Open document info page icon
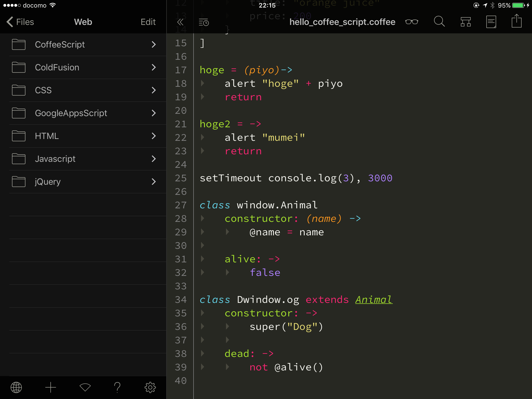 point(491,22)
